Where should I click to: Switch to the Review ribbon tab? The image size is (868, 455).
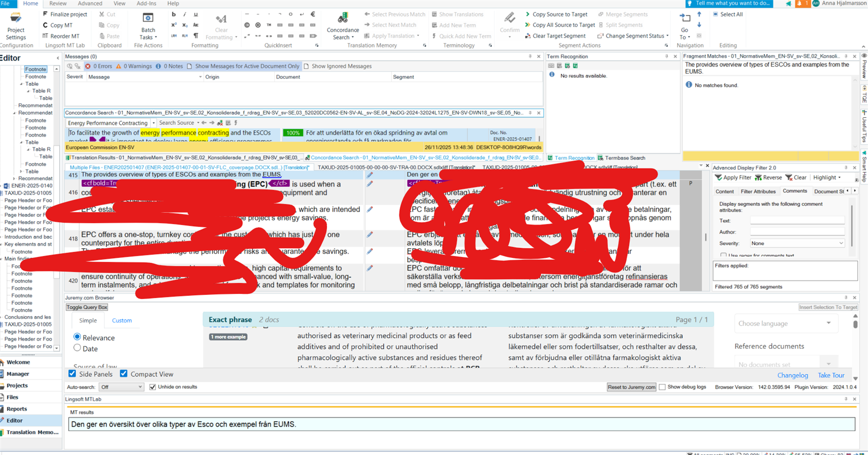tap(57, 3)
